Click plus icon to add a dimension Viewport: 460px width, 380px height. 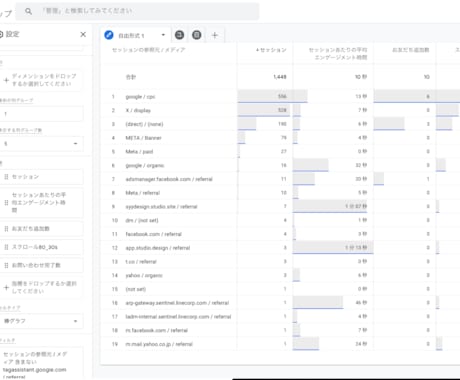coord(6,80)
